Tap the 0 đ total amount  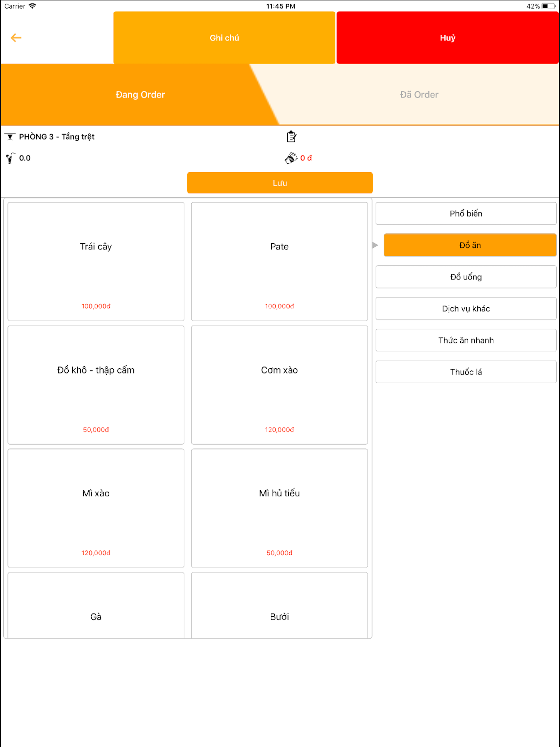306,158
